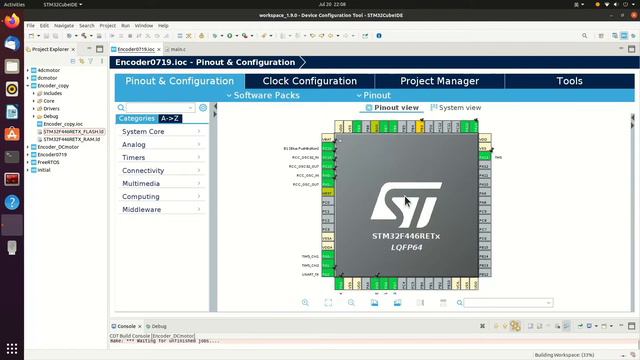Expand Timers category
640x360 pixels.
point(161,158)
